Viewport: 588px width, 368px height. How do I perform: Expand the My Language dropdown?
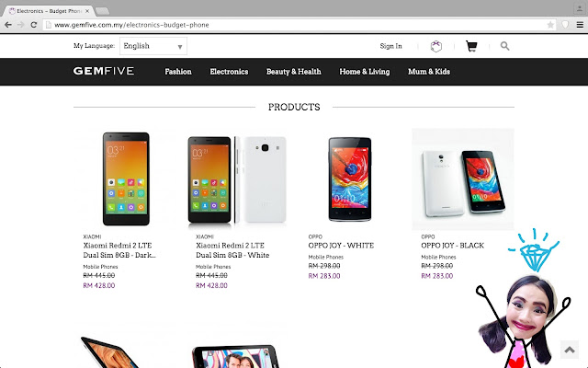pos(153,46)
